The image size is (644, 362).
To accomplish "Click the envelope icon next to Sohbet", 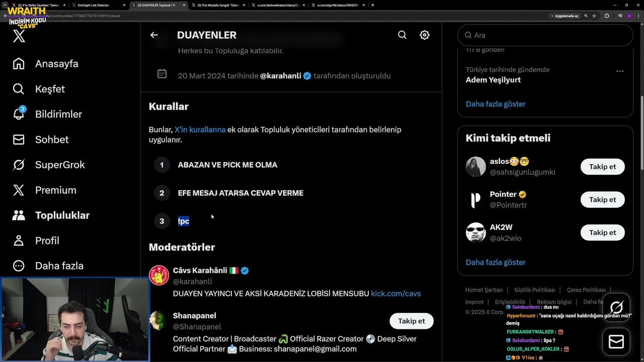I will (x=19, y=139).
